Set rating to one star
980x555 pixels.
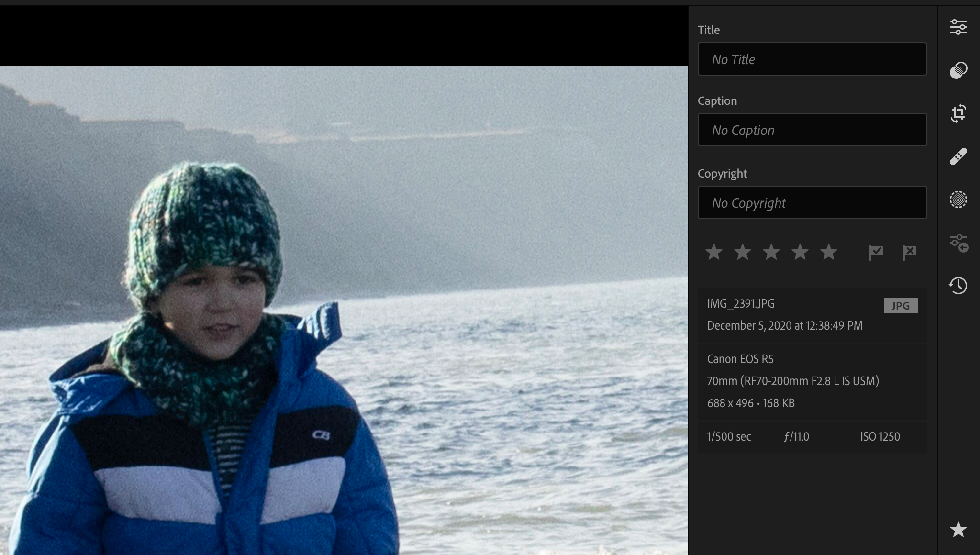pos(713,252)
